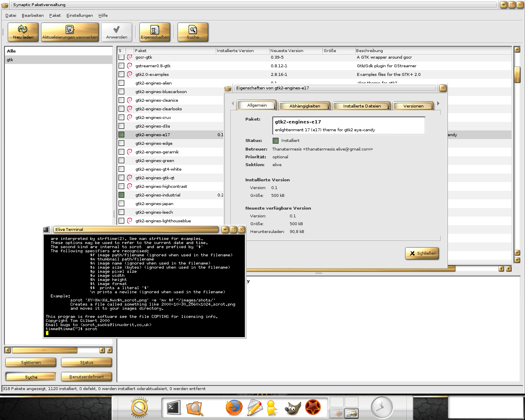Click Debian swirl icon beside gstreamer0.8-gtk
Screen dimensions: 525x420
(x=130, y=66)
